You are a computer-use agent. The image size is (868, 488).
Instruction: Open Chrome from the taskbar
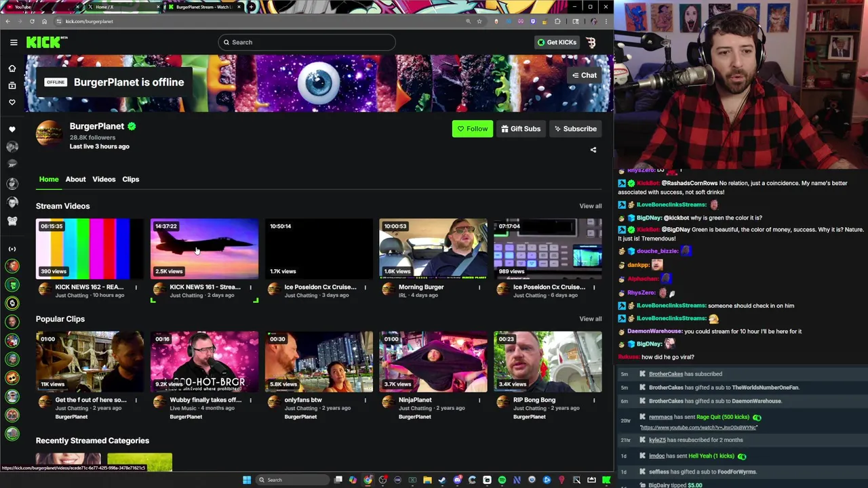tap(368, 480)
